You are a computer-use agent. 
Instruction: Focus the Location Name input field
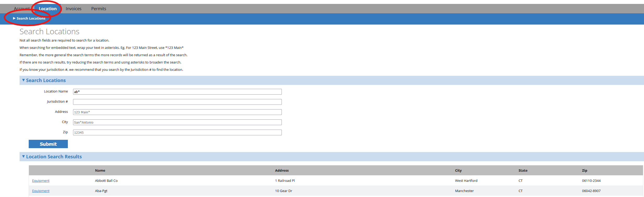point(177,92)
